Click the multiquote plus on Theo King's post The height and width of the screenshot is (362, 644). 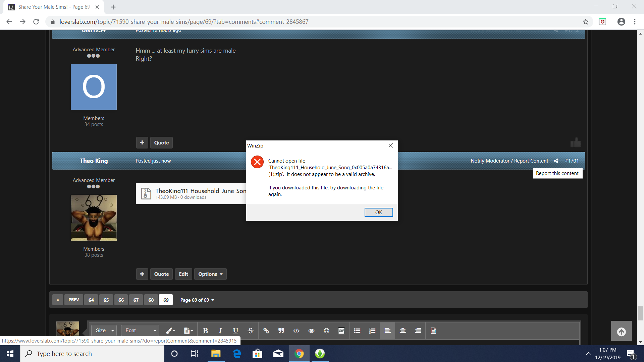pos(142,274)
